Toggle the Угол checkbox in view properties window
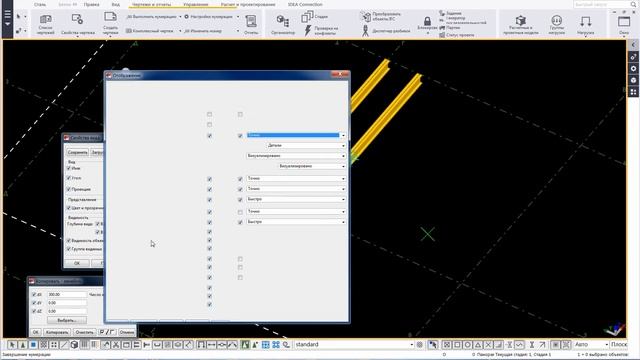 point(69,178)
